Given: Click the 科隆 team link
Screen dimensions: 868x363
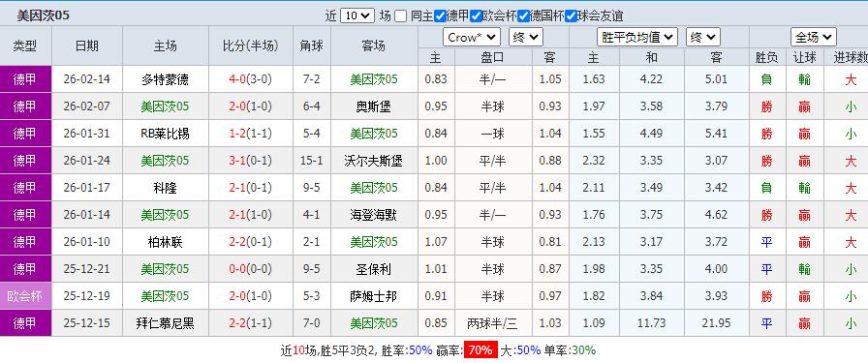Looking at the screenshot, I should tap(165, 188).
